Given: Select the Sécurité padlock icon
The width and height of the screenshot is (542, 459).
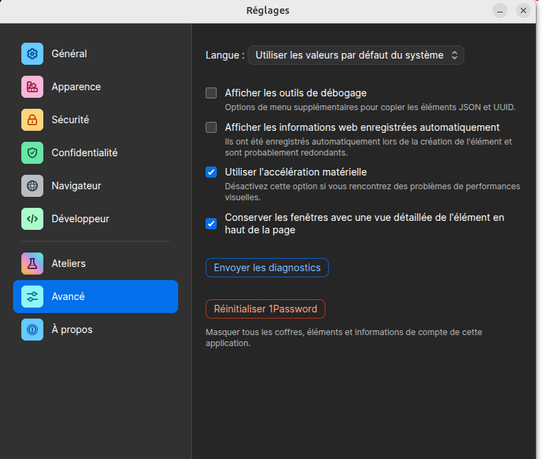Looking at the screenshot, I should tap(32, 120).
